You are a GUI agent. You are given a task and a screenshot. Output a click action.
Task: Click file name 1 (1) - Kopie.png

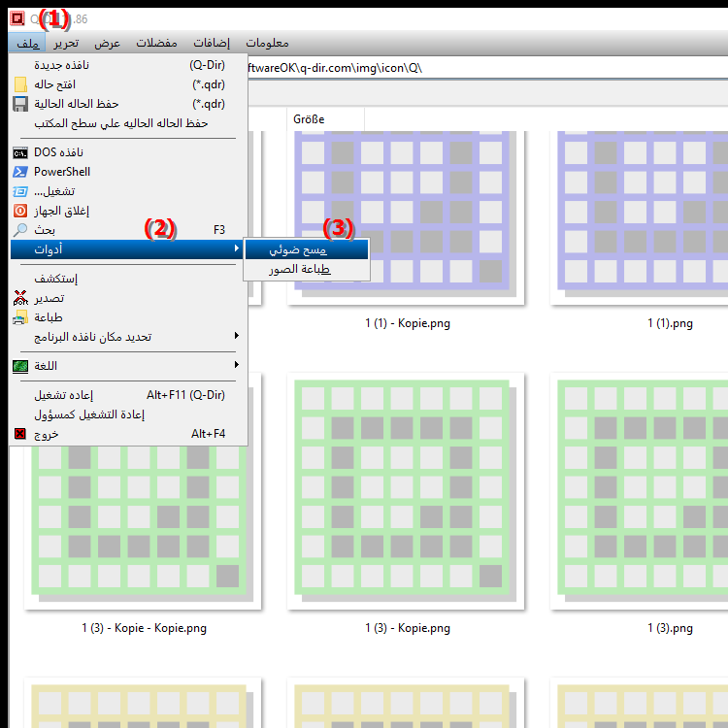[408, 323]
